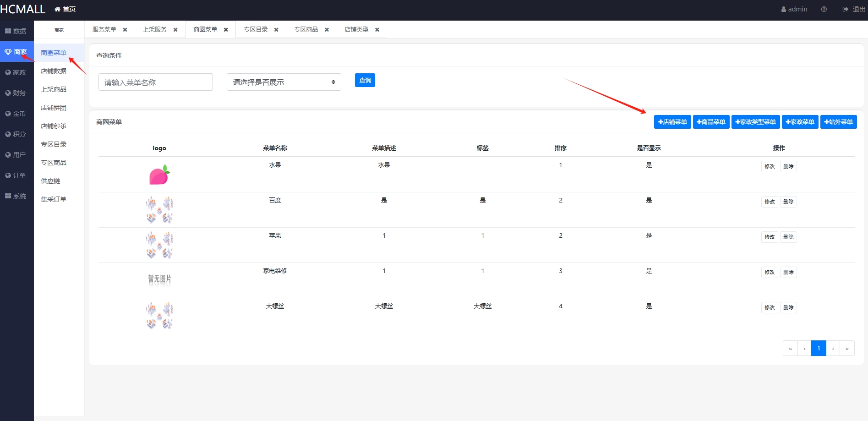Click 删除 for the 苹果 row
This screenshot has width=868, height=421.
[x=788, y=237]
